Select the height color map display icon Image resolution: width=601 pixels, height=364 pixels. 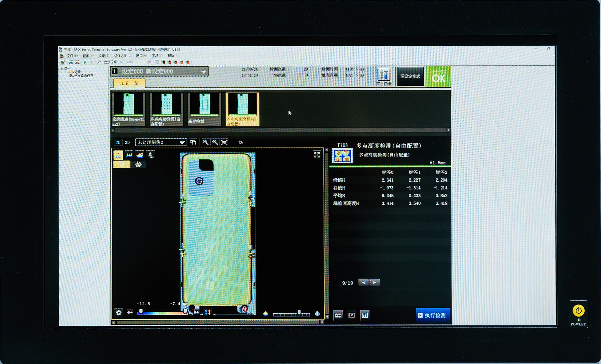(118, 155)
